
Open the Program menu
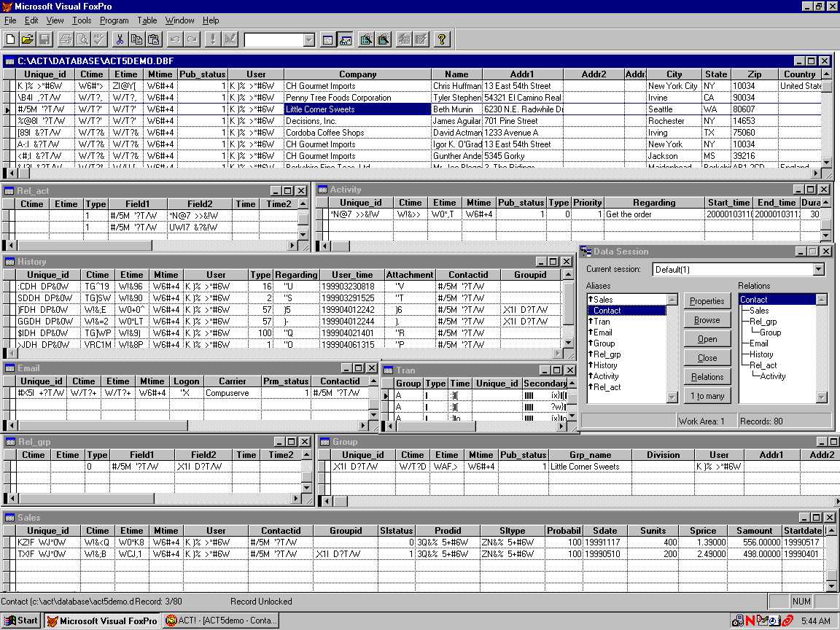114,20
